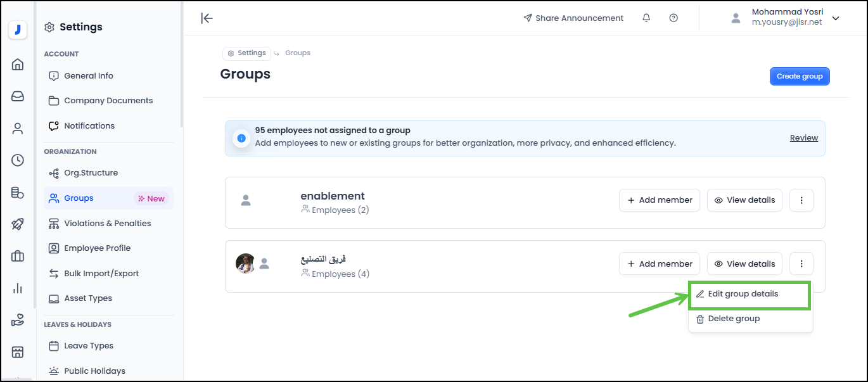View details of enablement group

pos(744,200)
